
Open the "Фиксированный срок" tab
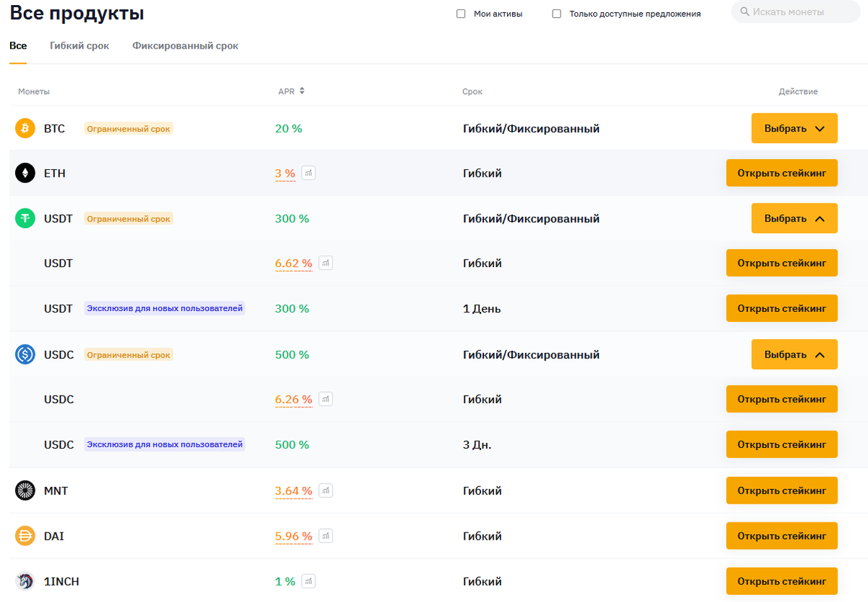click(185, 46)
